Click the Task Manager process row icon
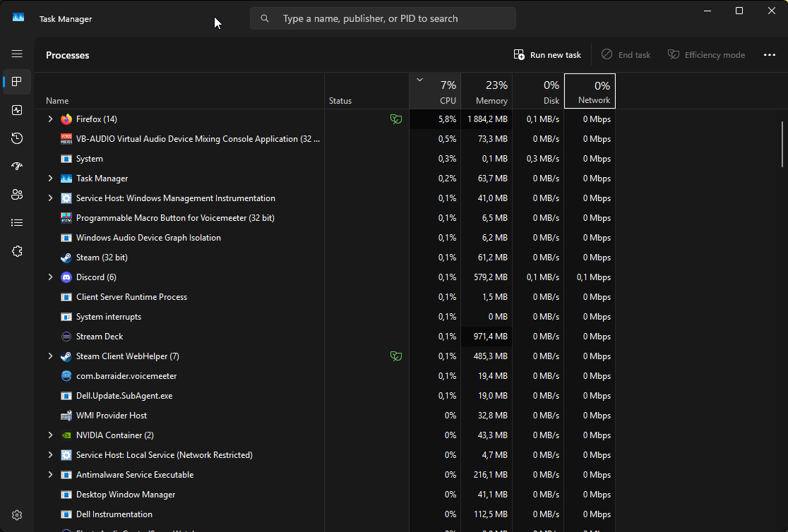 click(66, 179)
